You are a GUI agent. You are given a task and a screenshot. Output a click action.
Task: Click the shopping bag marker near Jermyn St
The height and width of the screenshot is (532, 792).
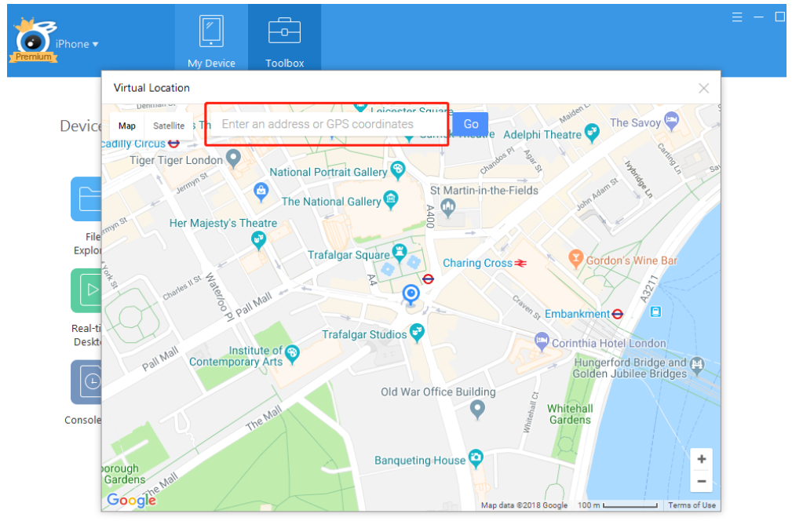point(261,191)
